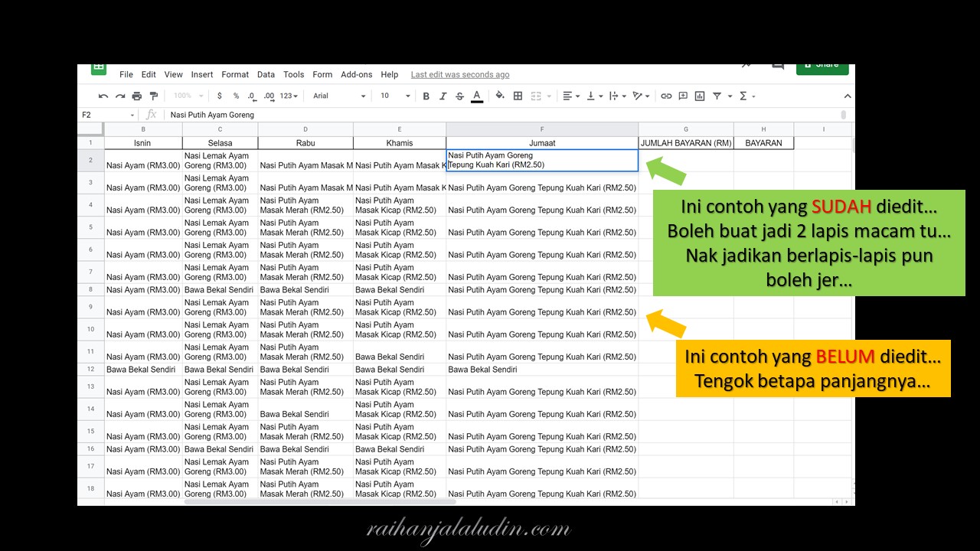Open the Help menu
980x551 pixels.
[390, 75]
